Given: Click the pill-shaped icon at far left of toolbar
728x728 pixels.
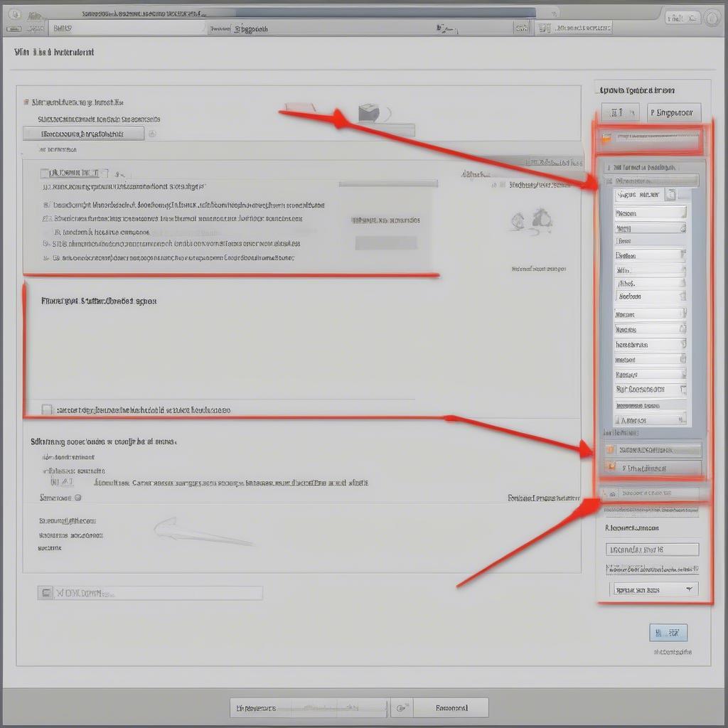Looking at the screenshot, I should click(x=14, y=28).
